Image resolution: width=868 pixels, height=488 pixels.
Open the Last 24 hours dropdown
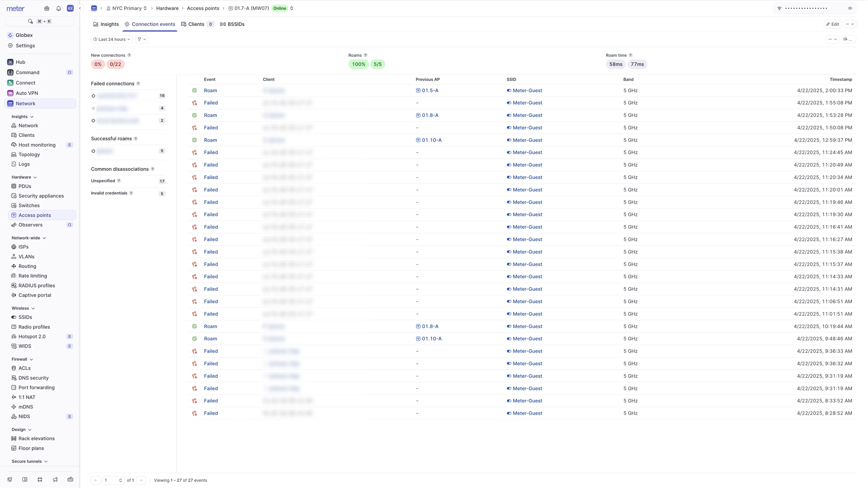click(x=112, y=39)
